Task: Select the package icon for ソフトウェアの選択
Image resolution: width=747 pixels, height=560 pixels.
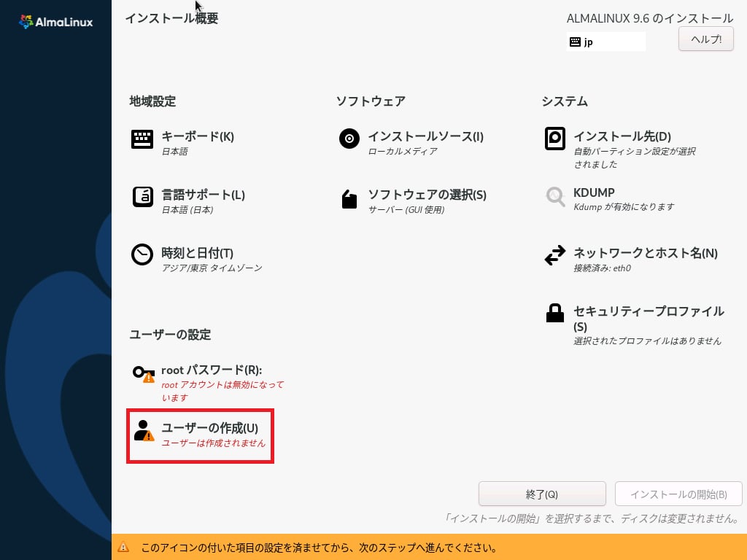Action: (x=349, y=198)
